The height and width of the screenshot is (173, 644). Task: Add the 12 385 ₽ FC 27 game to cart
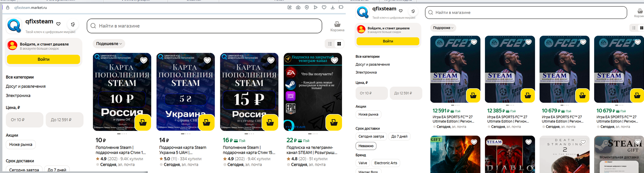[x=528, y=95]
